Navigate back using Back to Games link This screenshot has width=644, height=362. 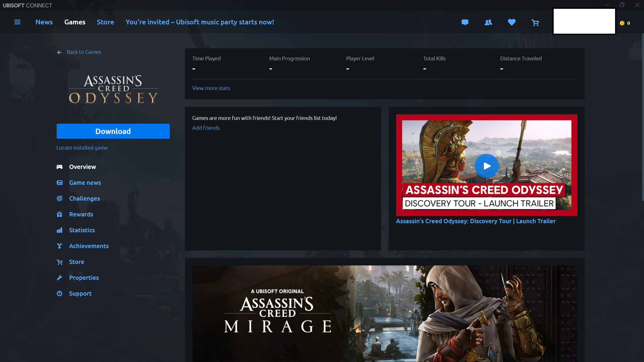(x=79, y=52)
